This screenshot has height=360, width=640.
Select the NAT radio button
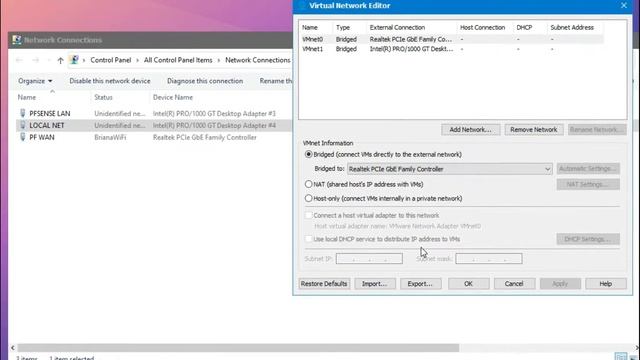point(309,184)
